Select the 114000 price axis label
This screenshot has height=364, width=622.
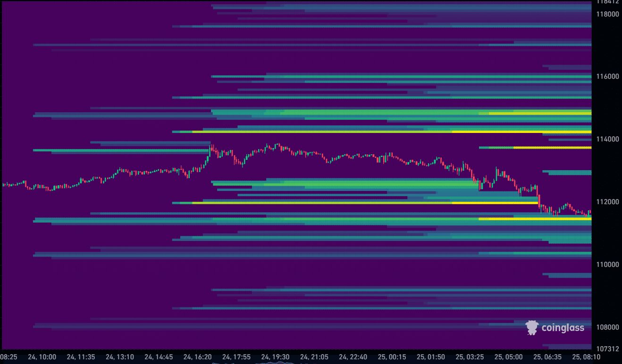pos(607,139)
